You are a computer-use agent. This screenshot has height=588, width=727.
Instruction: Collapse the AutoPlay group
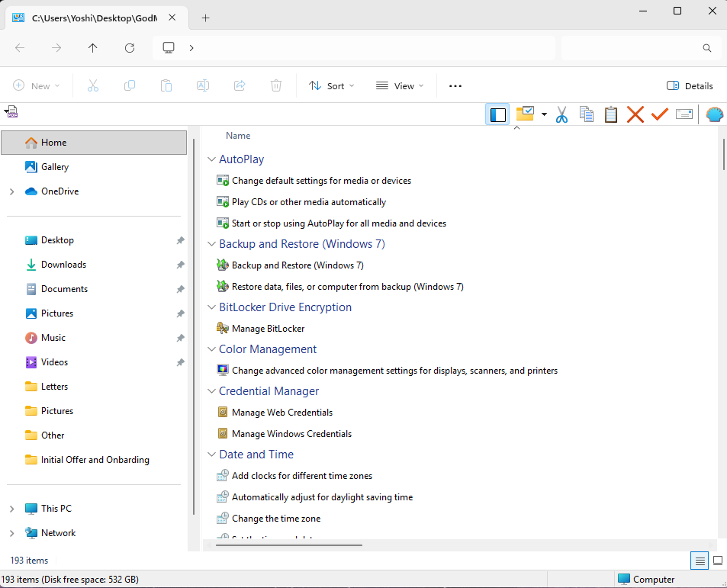tap(212, 160)
